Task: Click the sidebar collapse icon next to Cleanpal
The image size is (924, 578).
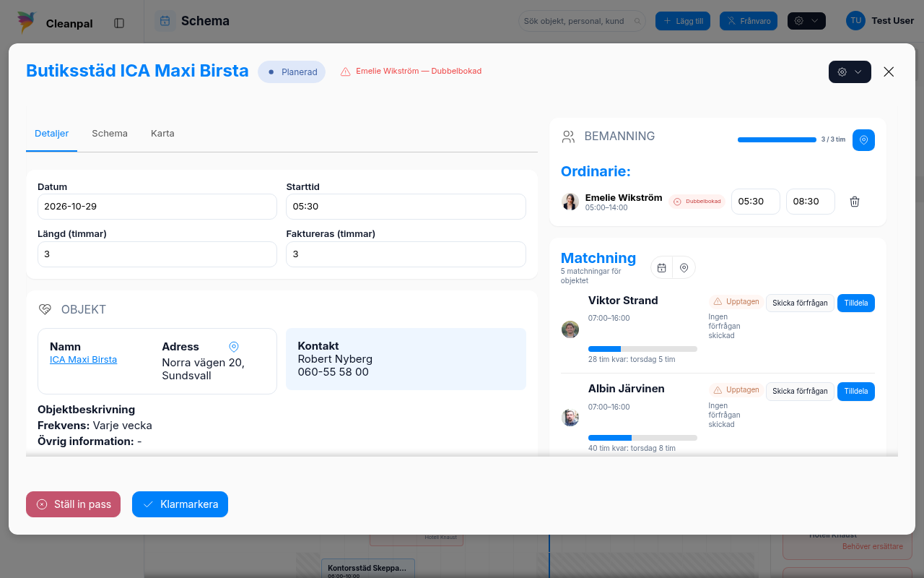Action: (x=119, y=23)
